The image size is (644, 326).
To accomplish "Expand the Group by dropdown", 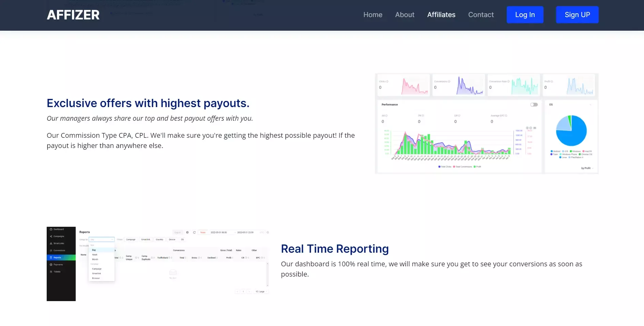I will coord(102,240).
